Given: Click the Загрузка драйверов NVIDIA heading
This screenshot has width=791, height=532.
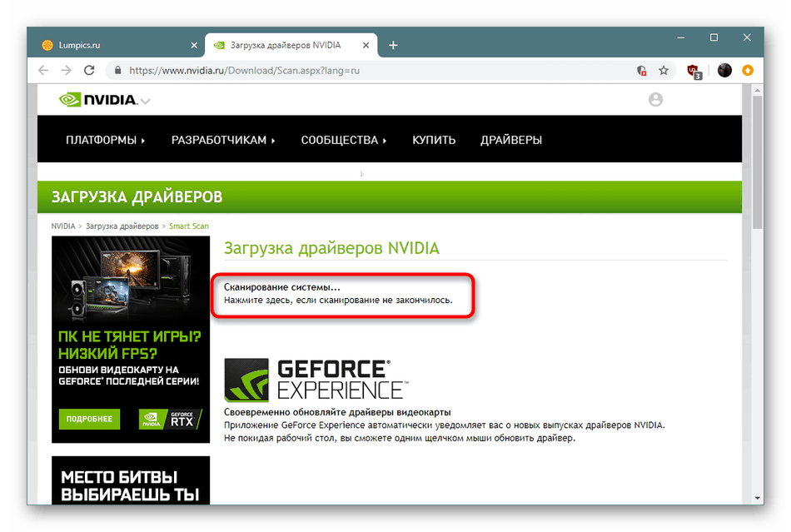Looking at the screenshot, I should (331, 248).
